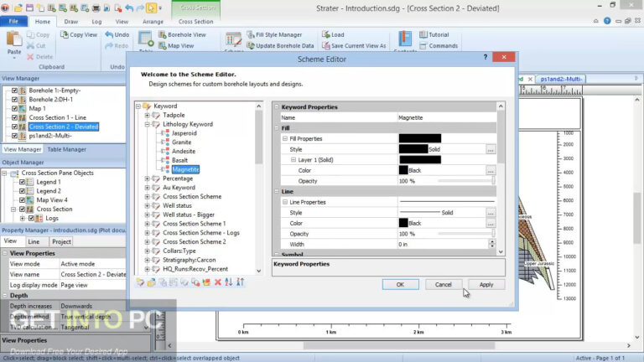Open the Tutorial help item
Screen dimensions: 644x362
pos(434,35)
